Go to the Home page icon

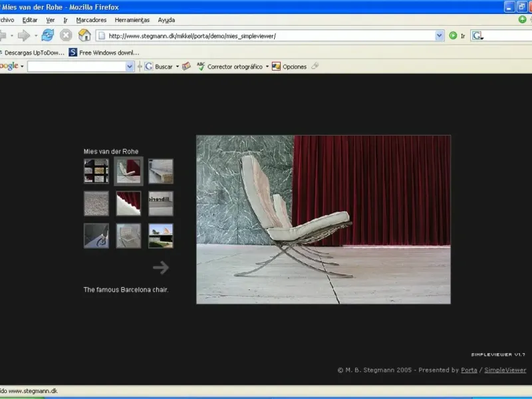84,35
